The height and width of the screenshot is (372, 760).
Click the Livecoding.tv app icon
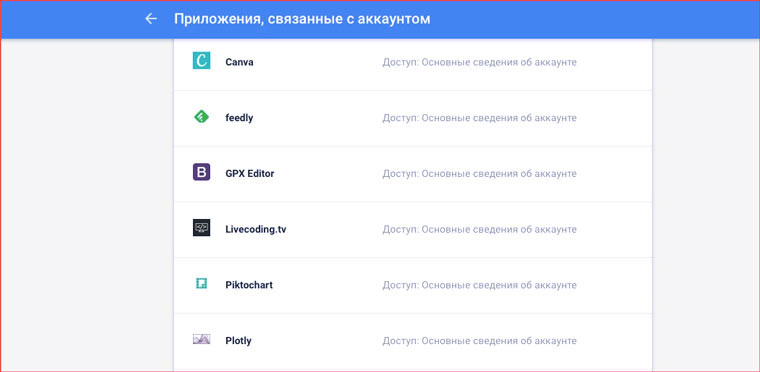pos(201,228)
